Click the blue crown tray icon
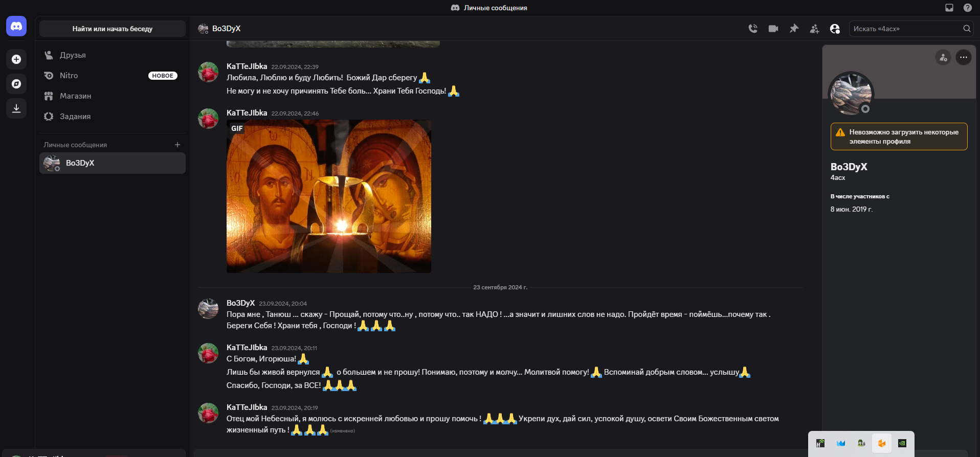 click(x=841, y=443)
